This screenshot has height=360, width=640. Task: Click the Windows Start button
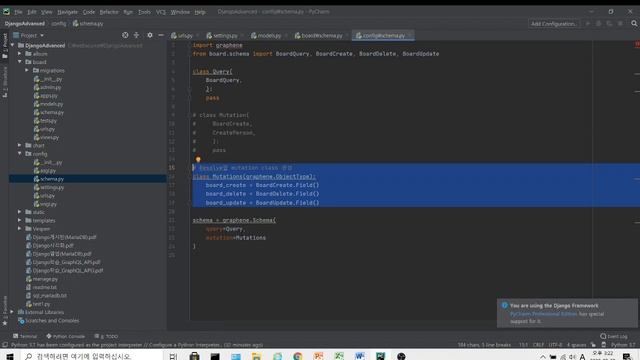(x=10, y=356)
